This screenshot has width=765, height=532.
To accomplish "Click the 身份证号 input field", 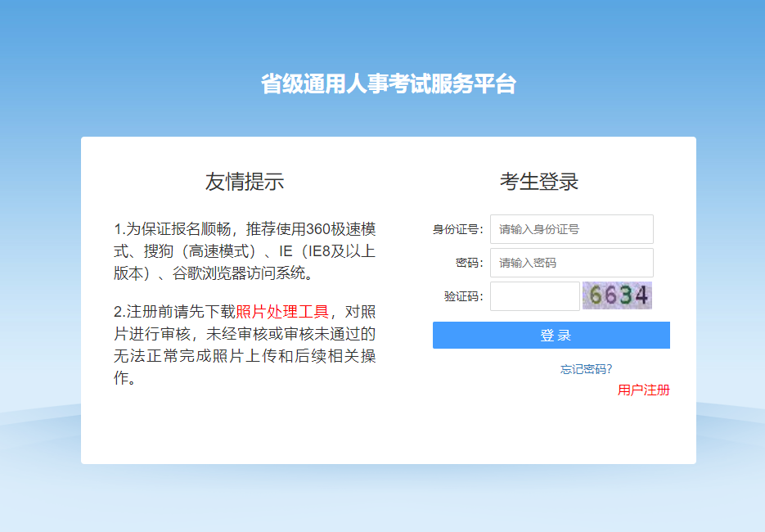I will point(571,229).
